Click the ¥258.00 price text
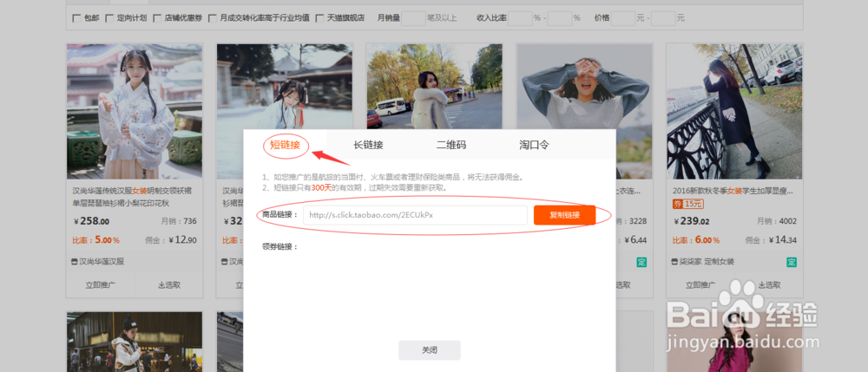This screenshot has width=868, height=372. pos(91,222)
